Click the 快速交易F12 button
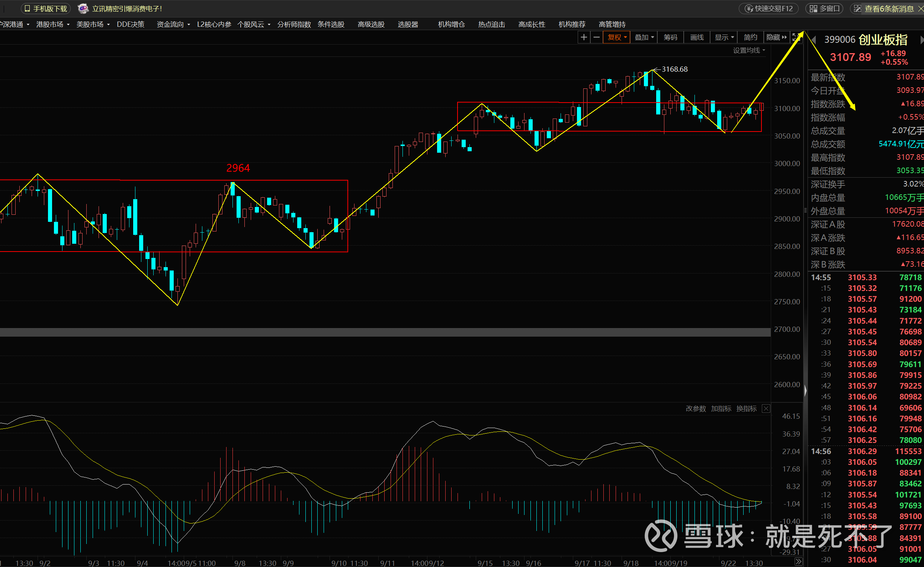This screenshot has width=924, height=567. [x=769, y=9]
